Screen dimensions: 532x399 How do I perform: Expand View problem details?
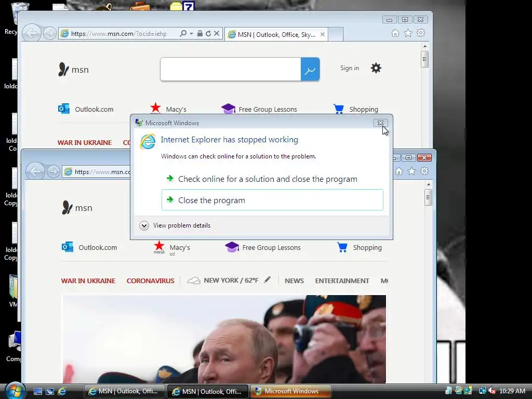(x=175, y=225)
